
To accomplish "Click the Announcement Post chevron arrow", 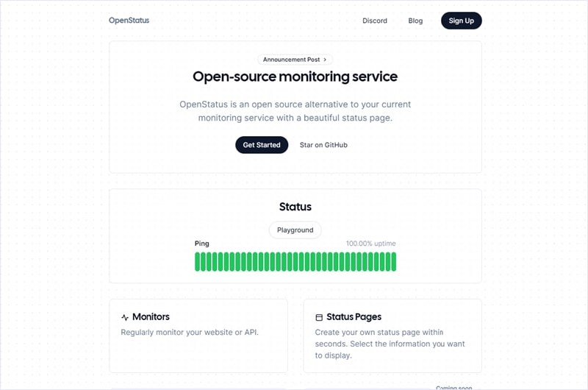I will (325, 60).
